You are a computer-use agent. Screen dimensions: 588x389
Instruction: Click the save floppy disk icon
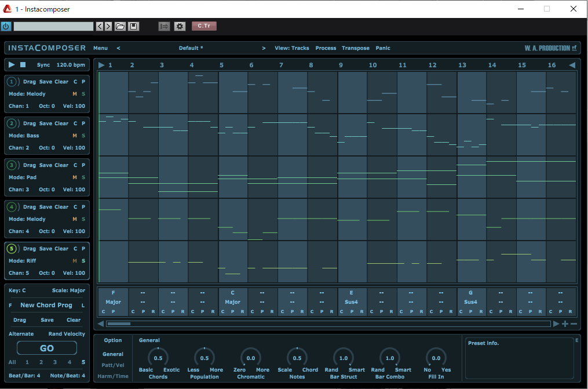coord(133,26)
